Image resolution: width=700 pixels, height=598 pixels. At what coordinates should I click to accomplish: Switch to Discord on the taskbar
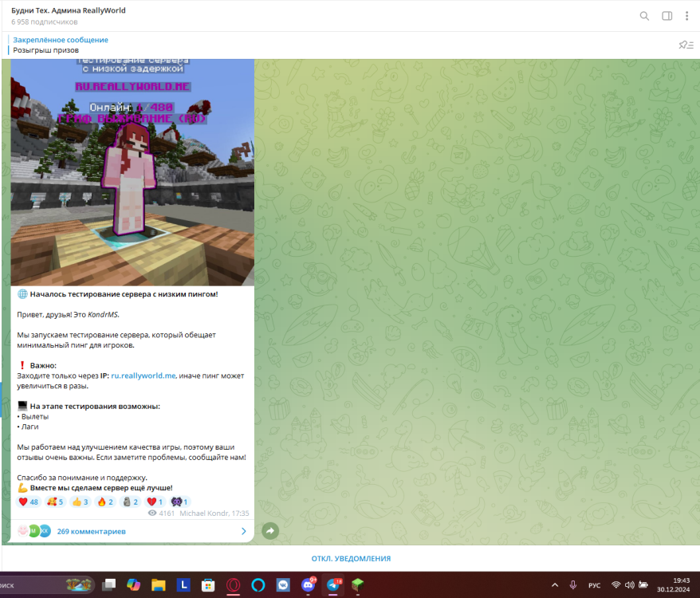click(x=308, y=584)
